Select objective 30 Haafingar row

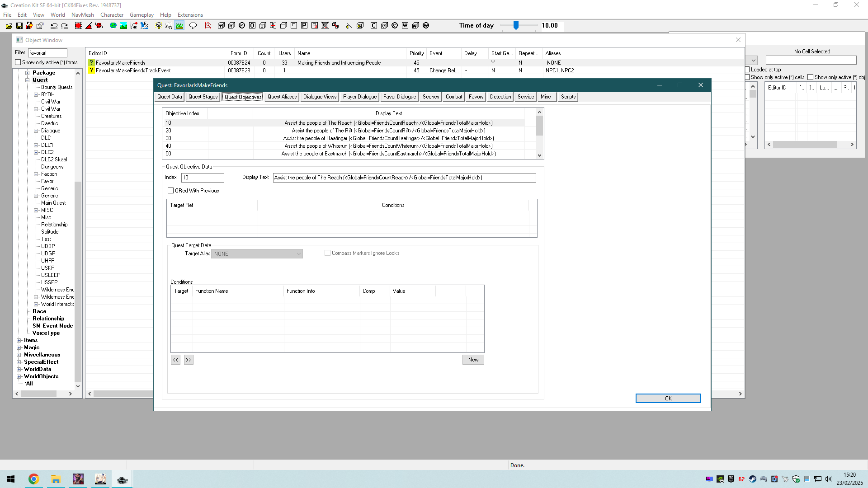click(x=344, y=138)
